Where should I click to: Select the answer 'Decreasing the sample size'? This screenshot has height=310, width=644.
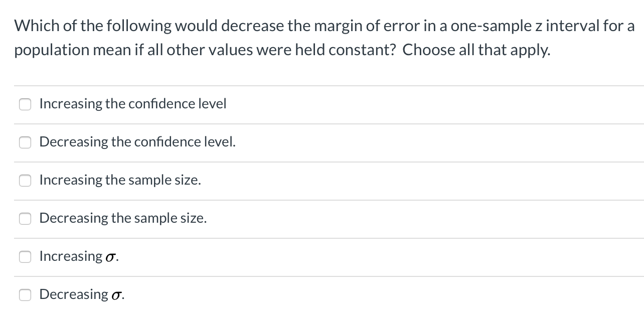tap(123, 218)
